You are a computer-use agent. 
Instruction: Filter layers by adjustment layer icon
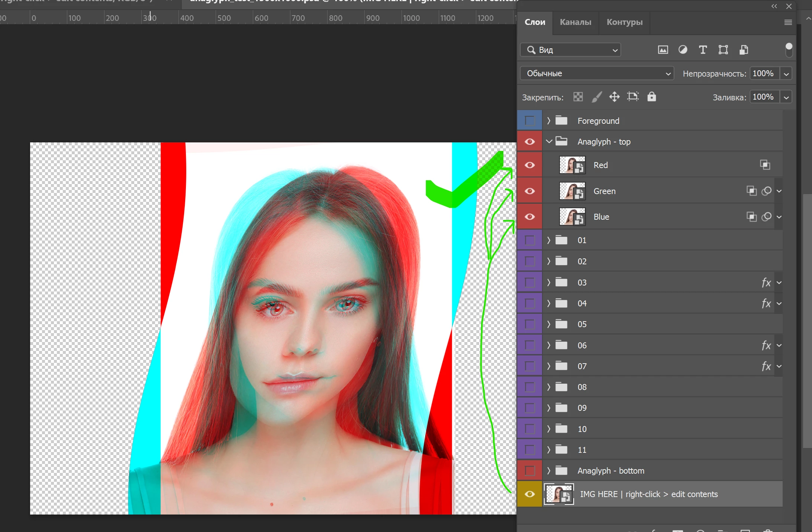(x=683, y=50)
